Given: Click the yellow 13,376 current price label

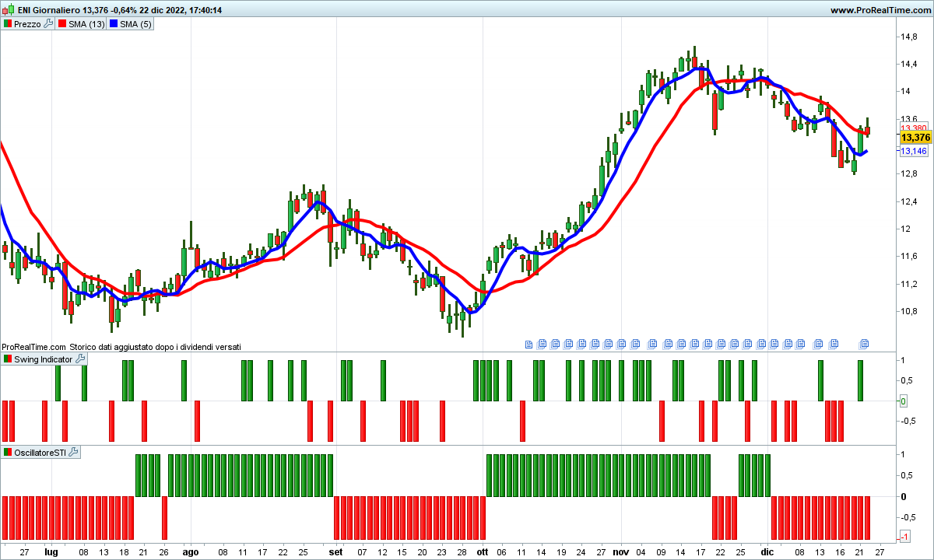Looking at the screenshot, I should click(x=915, y=138).
